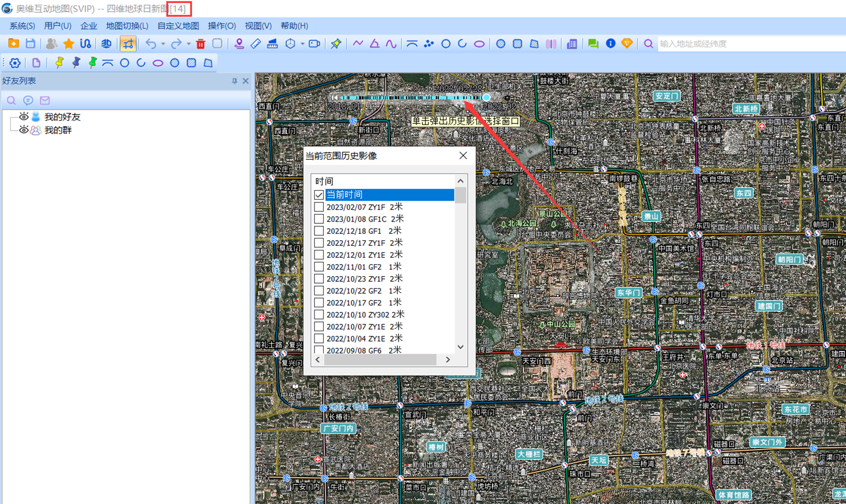Open the green chat bubbles icon
Screen dimensions: 846x504
pos(593,44)
